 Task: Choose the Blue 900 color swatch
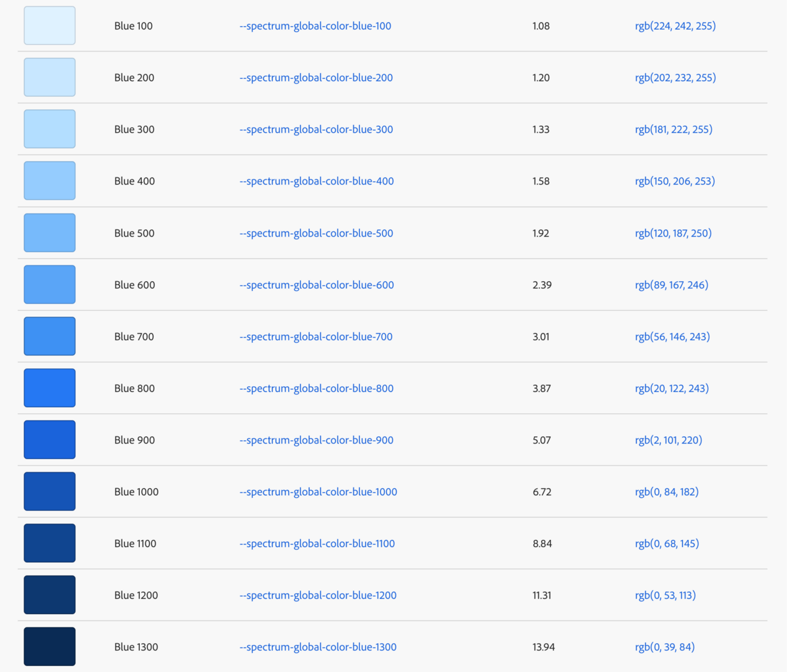point(50,439)
